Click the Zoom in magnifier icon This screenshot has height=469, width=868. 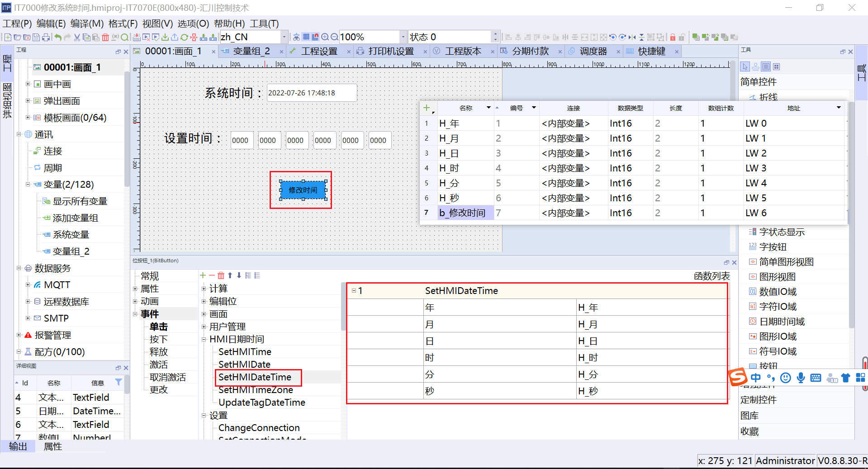(x=325, y=37)
